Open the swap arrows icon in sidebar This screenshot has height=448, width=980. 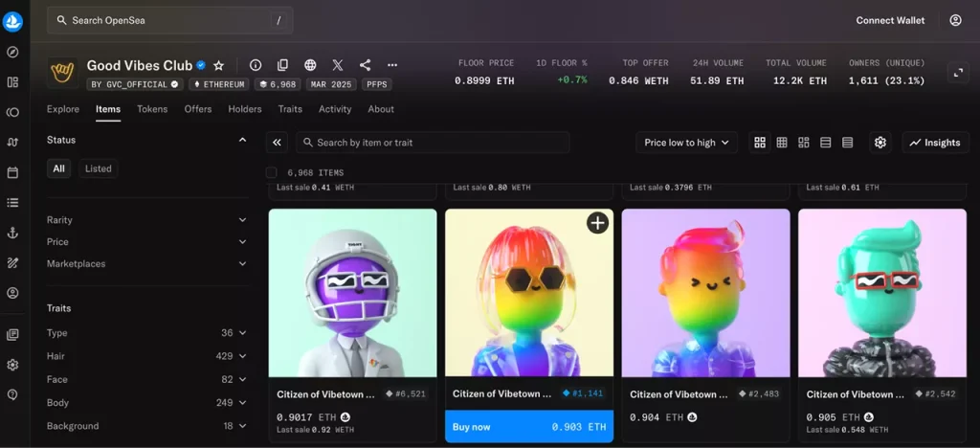coord(12,143)
